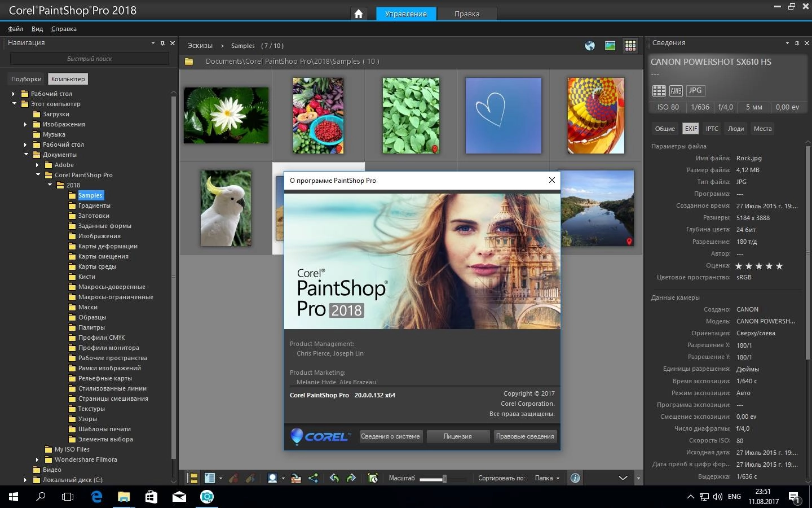Expand the Рабочий стол root tree node
Image resolution: width=812 pixels, height=508 pixels.
[14, 94]
